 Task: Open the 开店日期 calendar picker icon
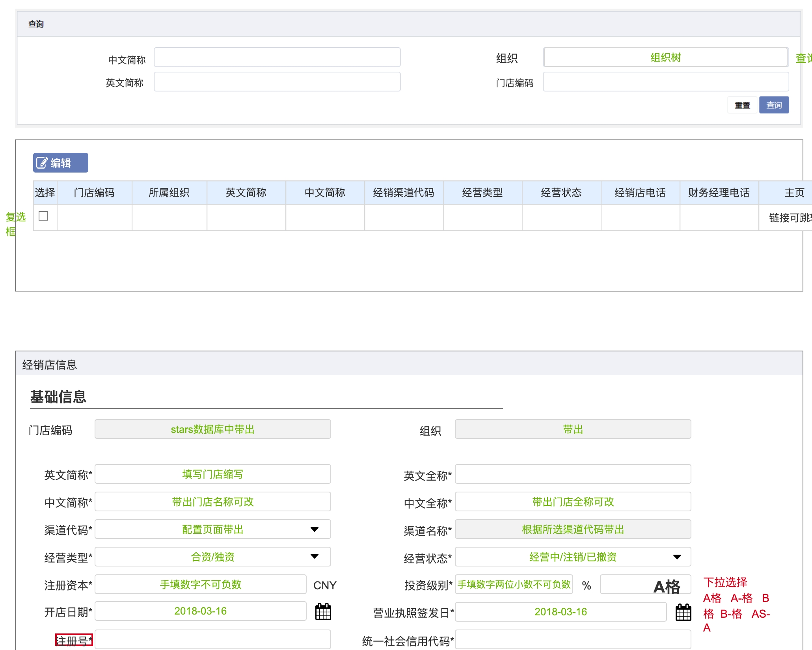coord(323,611)
